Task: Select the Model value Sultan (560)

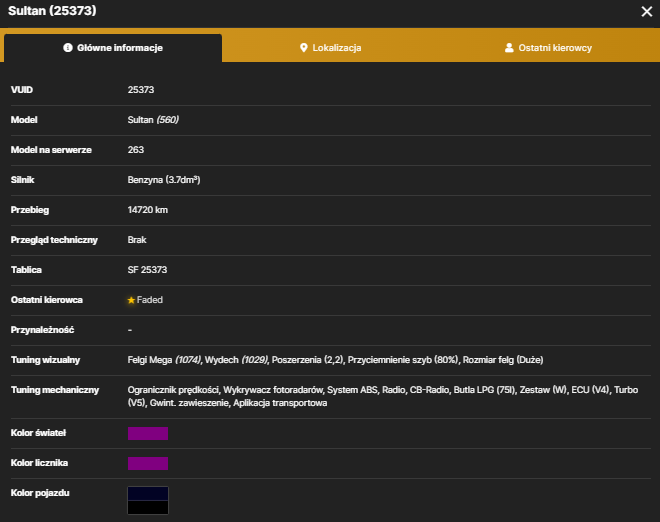Action: pyautogui.click(x=153, y=120)
